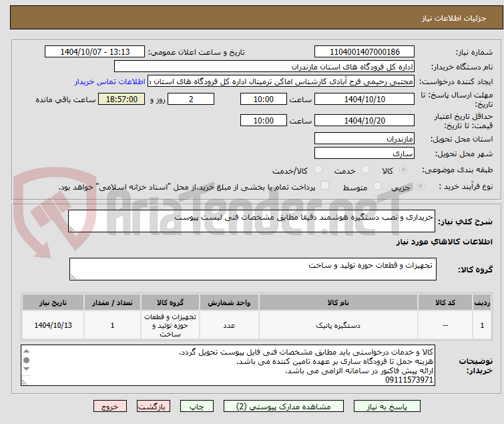
Task: Click the price validity date 1404/10/20 field
Action: [x=364, y=120]
